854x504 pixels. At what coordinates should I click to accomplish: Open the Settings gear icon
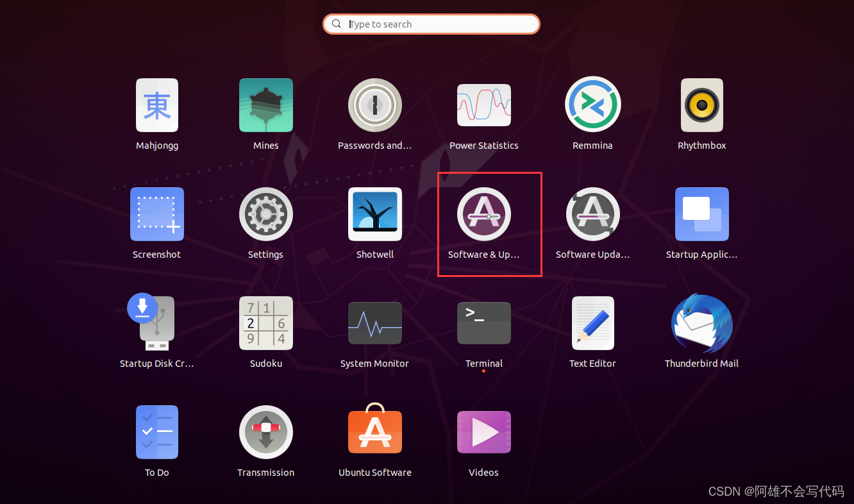[266, 214]
